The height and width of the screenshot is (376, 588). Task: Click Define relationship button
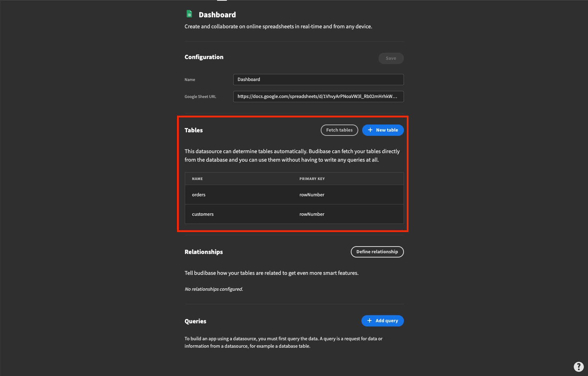tap(377, 252)
